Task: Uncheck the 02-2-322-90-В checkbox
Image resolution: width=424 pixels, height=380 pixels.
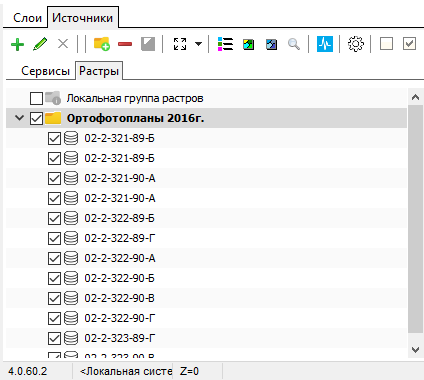Action: click(x=54, y=298)
